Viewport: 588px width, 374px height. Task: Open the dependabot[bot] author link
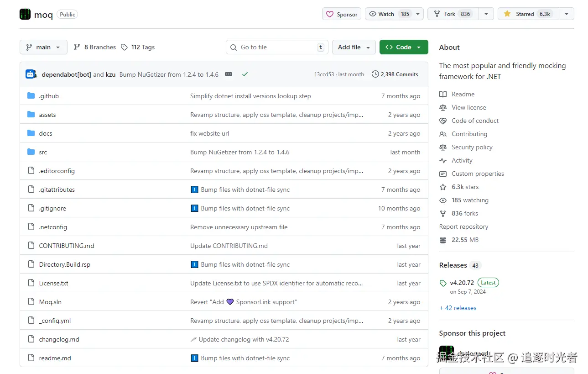pyautogui.click(x=67, y=74)
